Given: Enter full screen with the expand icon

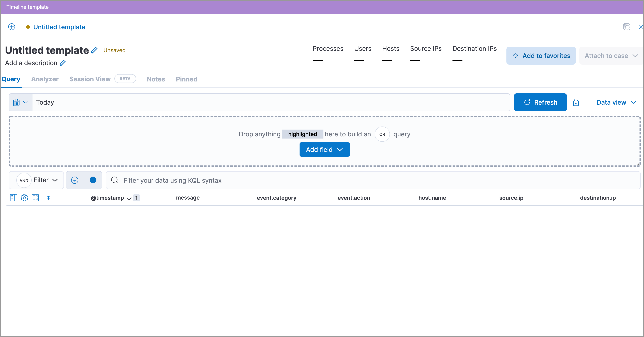Looking at the screenshot, I should (x=35, y=198).
